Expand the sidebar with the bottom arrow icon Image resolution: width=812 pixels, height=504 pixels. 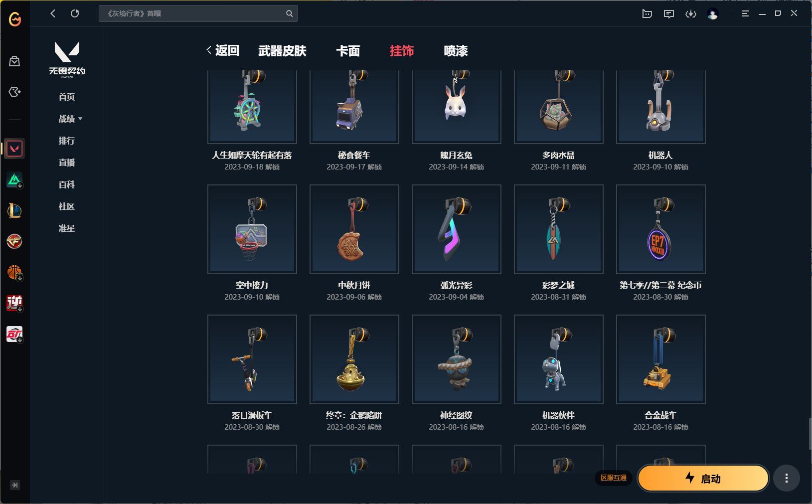[x=15, y=485]
